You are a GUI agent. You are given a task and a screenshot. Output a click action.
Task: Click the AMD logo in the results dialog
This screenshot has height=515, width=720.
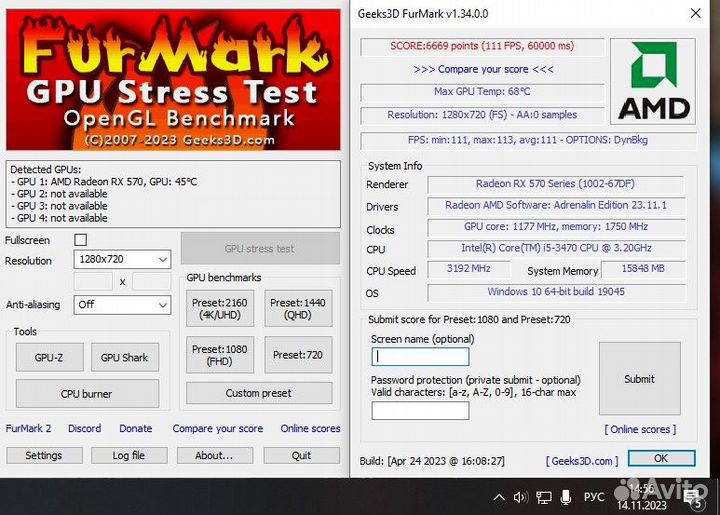click(652, 81)
